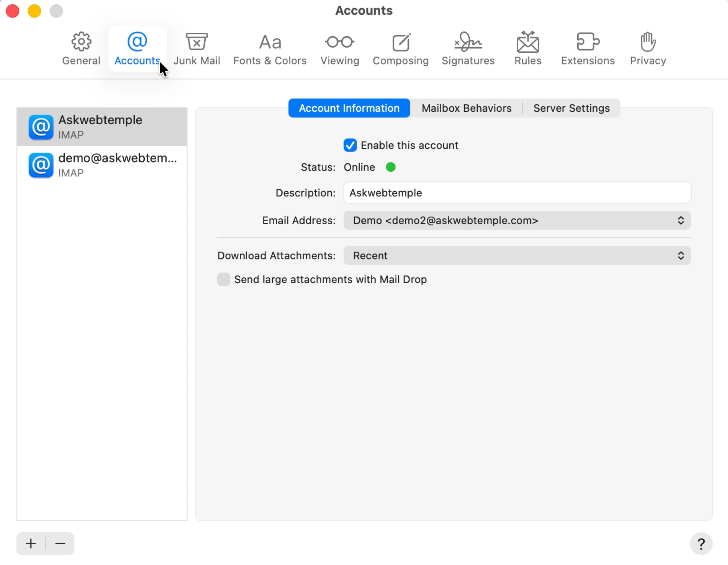Open the Rules preferences pane
Viewport: 728px width, 565px height.
click(x=528, y=49)
